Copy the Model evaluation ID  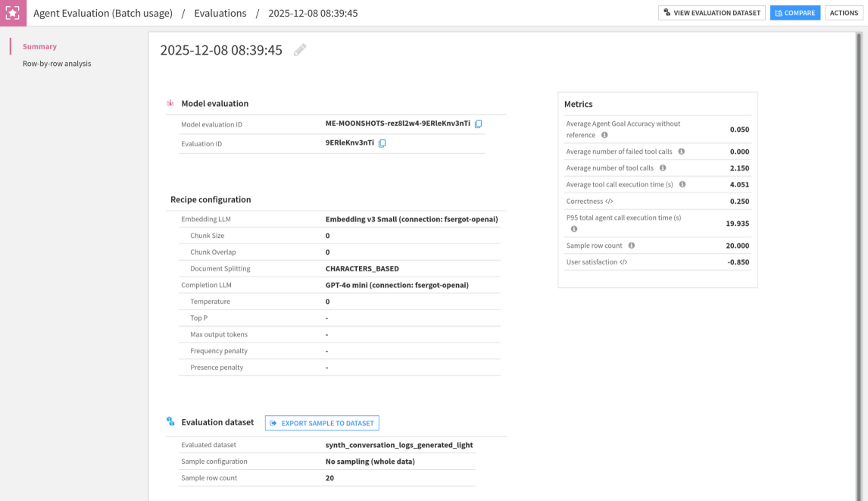click(x=478, y=124)
